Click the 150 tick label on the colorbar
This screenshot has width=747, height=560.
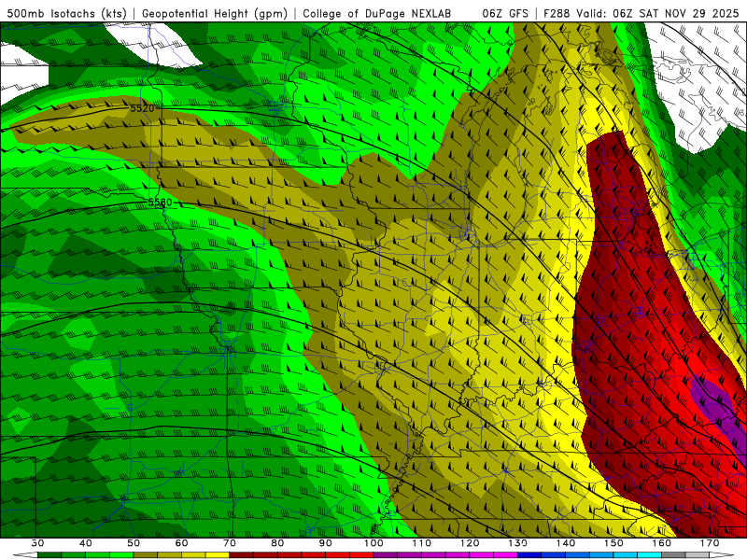[613, 543]
